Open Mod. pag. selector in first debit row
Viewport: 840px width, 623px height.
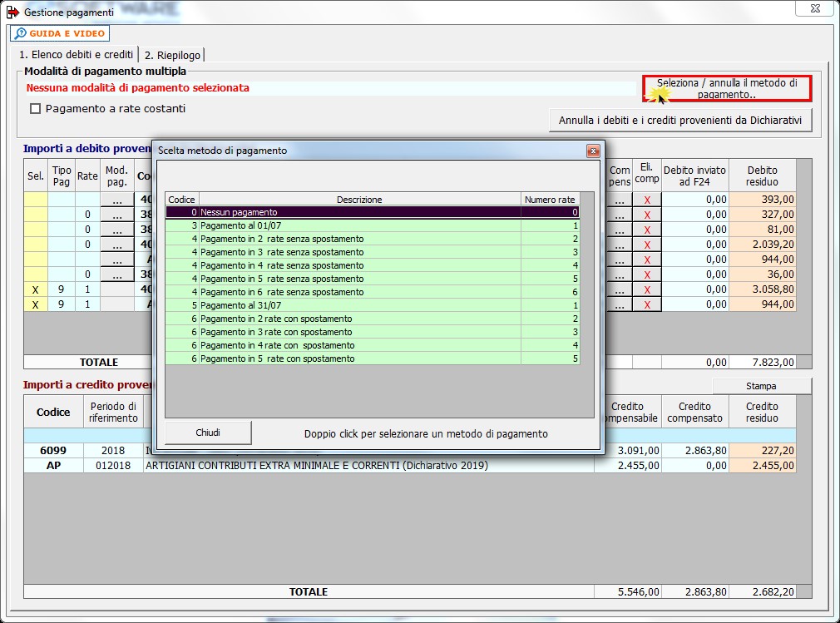(x=116, y=200)
